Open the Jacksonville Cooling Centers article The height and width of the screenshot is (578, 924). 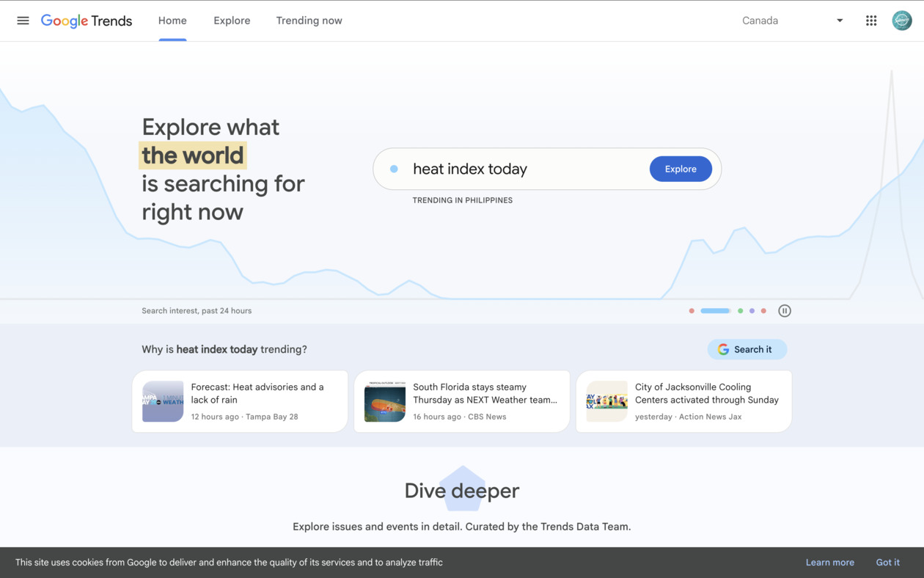coord(684,401)
